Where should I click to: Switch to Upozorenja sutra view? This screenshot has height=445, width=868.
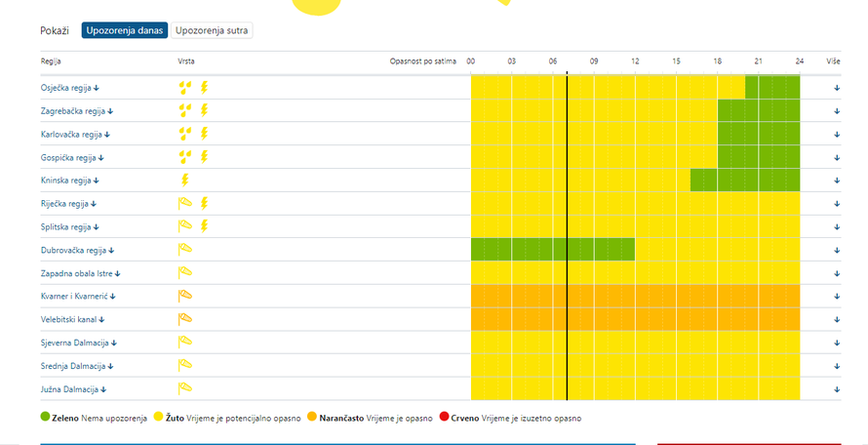pyautogui.click(x=212, y=30)
